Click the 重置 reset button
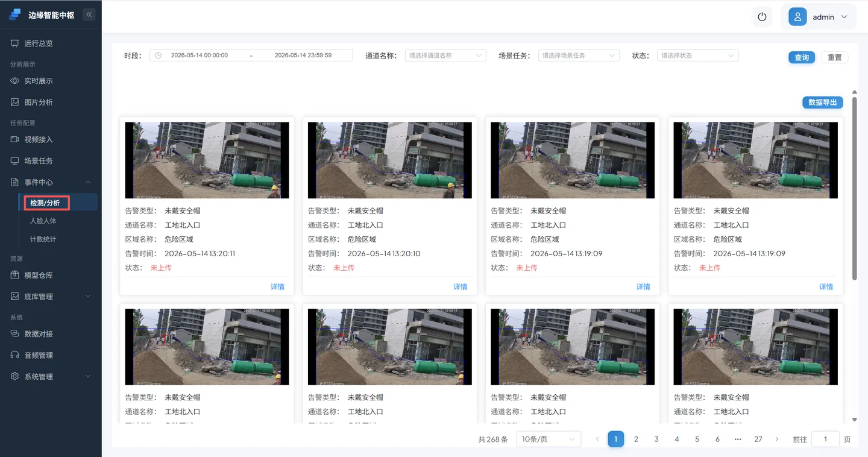Viewport: 868px width, 457px height. [x=835, y=57]
